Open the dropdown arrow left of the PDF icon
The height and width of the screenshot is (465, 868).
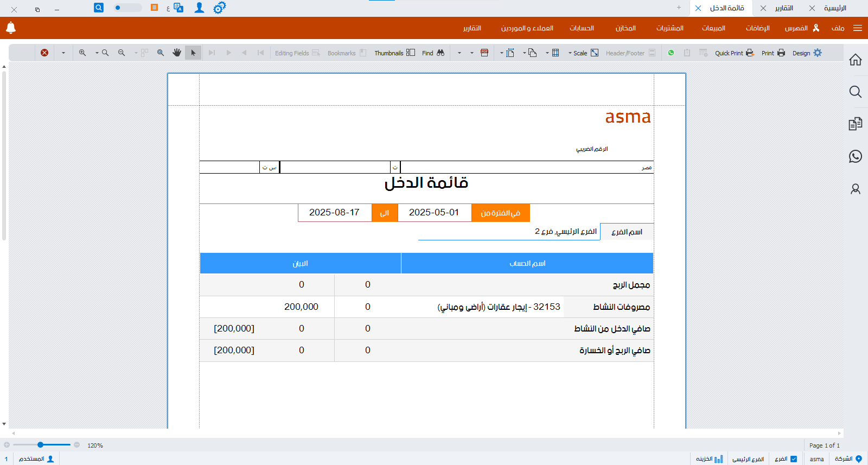click(x=472, y=53)
